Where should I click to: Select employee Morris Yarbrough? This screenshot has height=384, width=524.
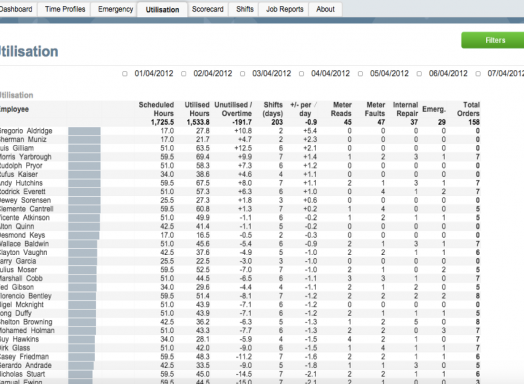tap(26, 157)
